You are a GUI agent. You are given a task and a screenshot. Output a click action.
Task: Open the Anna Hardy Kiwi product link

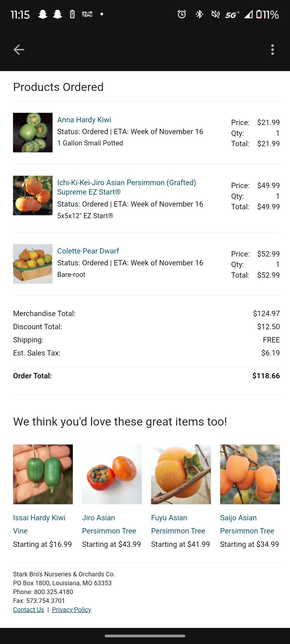tap(84, 120)
